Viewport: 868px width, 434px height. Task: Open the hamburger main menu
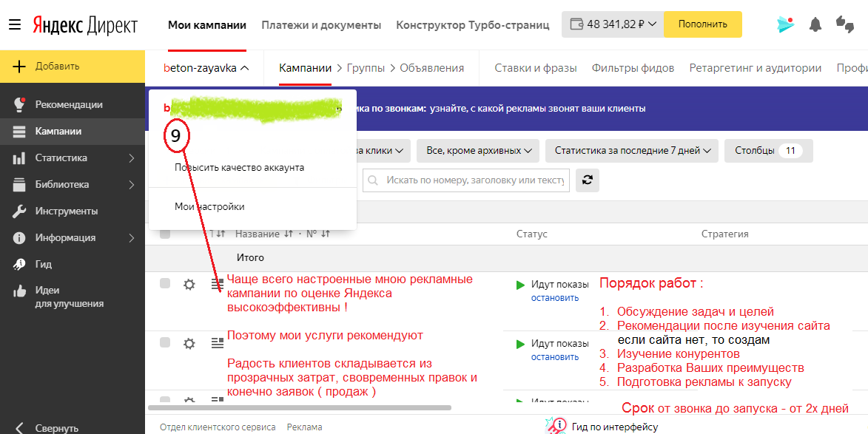[x=14, y=25]
